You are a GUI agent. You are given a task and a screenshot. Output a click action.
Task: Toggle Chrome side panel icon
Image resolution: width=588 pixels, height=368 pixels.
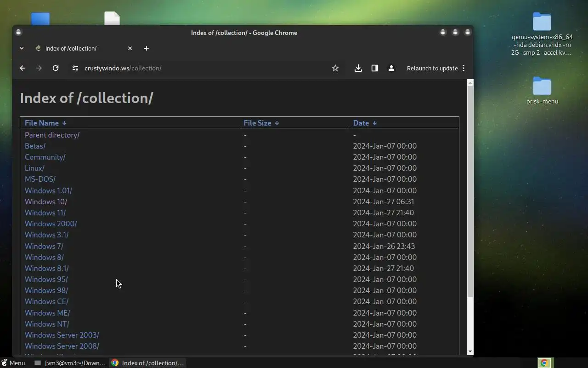[x=375, y=68]
